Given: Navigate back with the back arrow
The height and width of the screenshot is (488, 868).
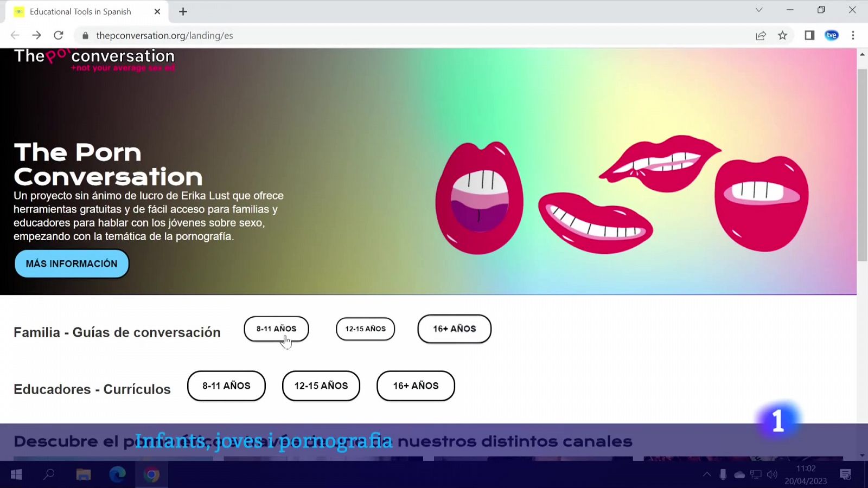Looking at the screenshot, I should pyautogui.click(x=14, y=35).
